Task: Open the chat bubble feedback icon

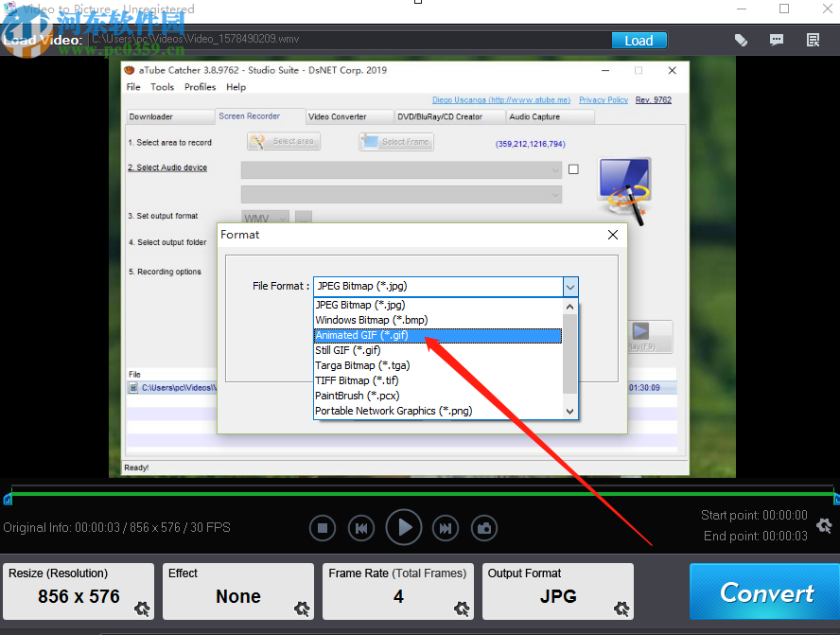Action: (777, 40)
